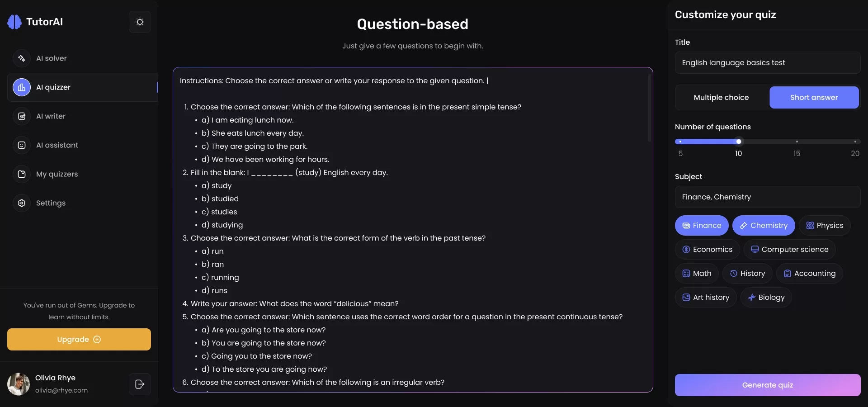Select the Short answer format
This screenshot has width=868, height=407.
coord(814,97)
